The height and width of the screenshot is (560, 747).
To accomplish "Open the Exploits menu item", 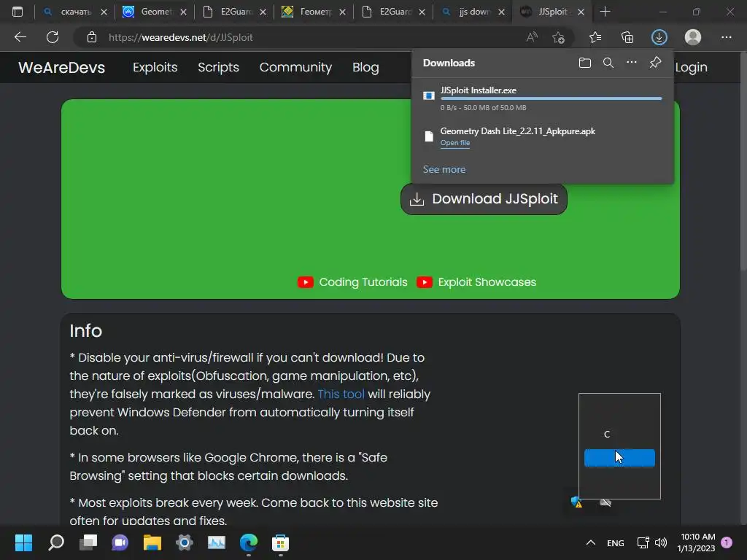I will [x=155, y=67].
